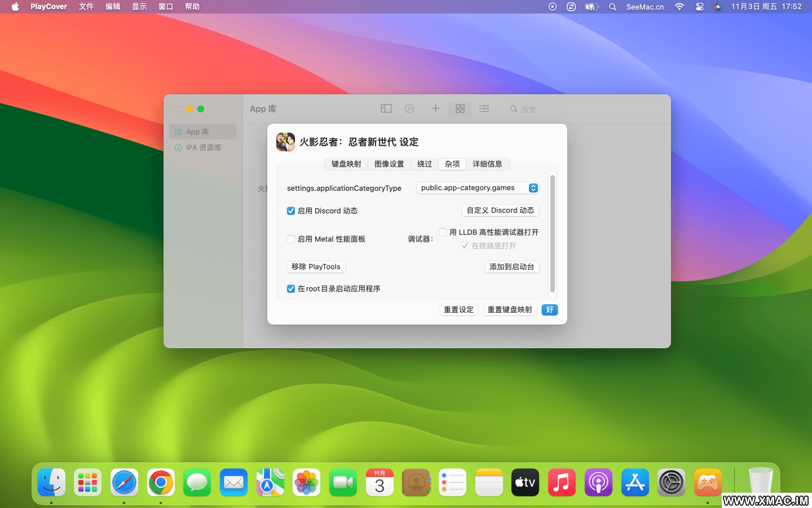Open Podcasts from the Dock
812x508 pixels.
click(x=598, y=483)
